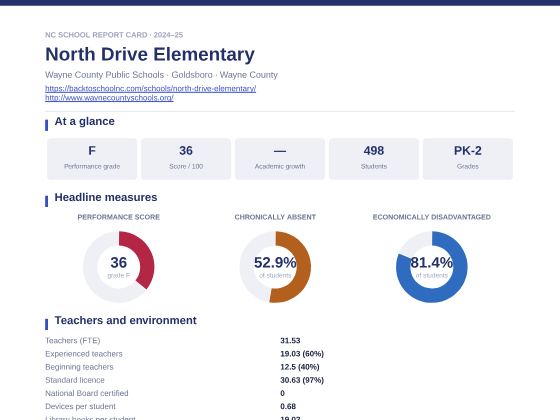
Task: Select the 498 Students card
Action: [x=374, y=159]
